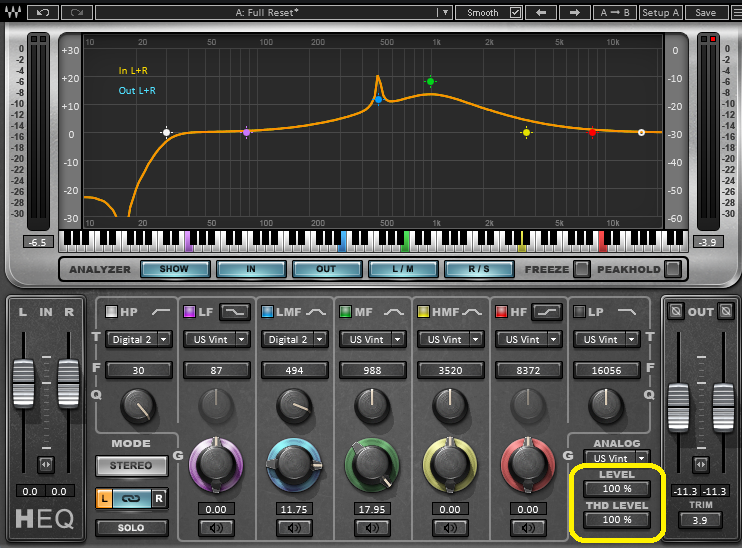
Task: Load the next preset with right arrow
Action: [574, 13]
